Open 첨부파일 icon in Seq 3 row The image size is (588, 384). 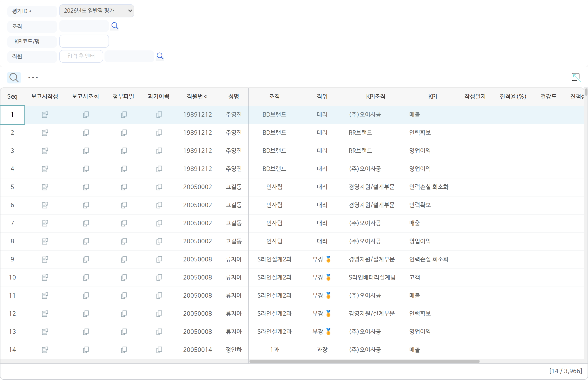point(124,151)
